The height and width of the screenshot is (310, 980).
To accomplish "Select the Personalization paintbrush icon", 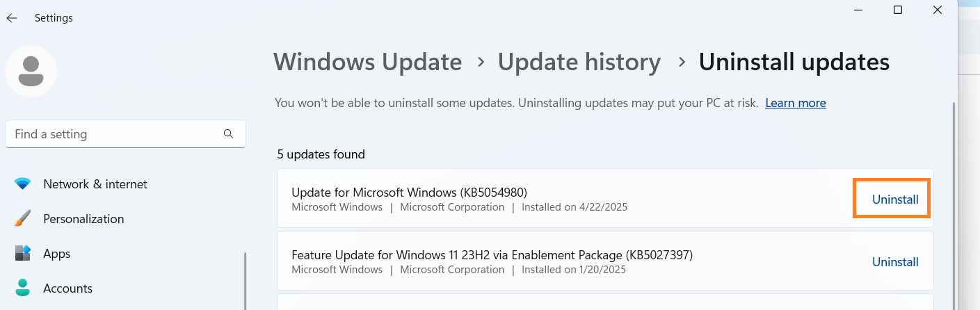I will tap(23, 219).
